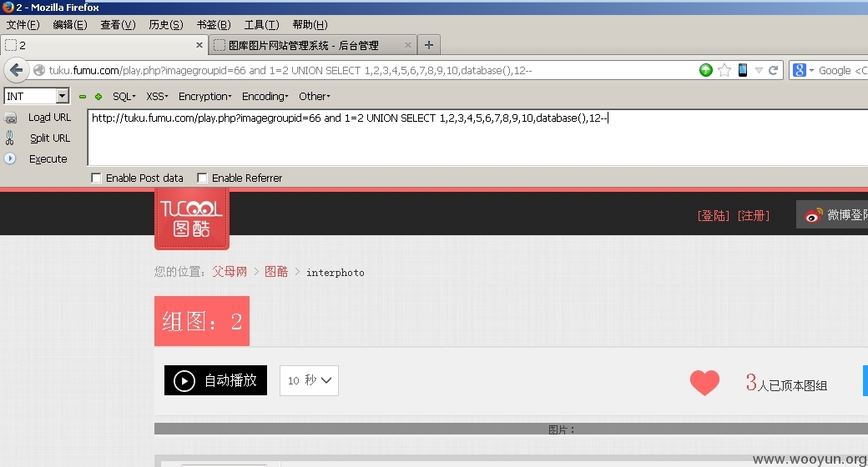Click the browser address bar URL
The width and height of the screenshot is (868, 467).
point(290,70)
